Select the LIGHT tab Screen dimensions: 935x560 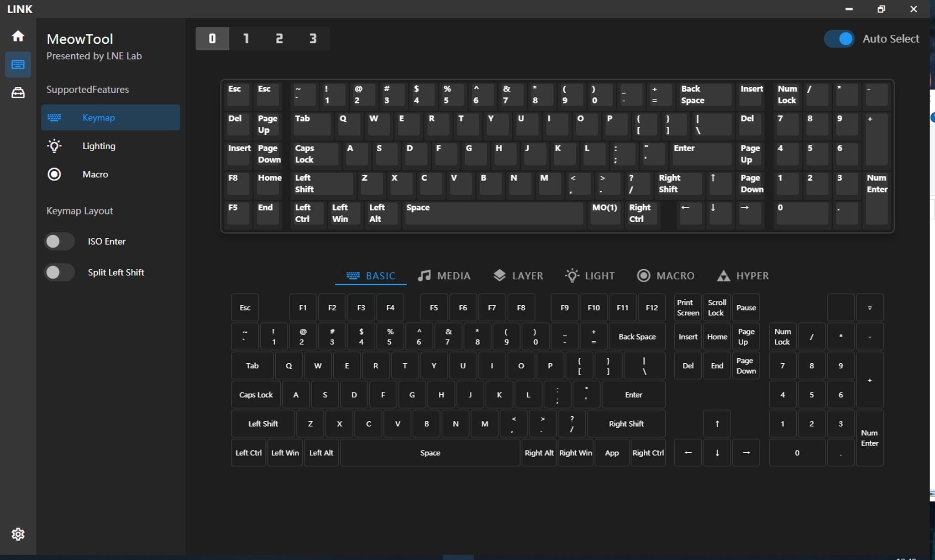pos(590,276)
